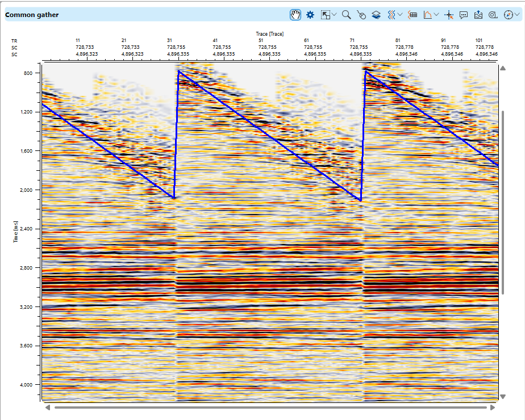Click the export image icon

478,15
